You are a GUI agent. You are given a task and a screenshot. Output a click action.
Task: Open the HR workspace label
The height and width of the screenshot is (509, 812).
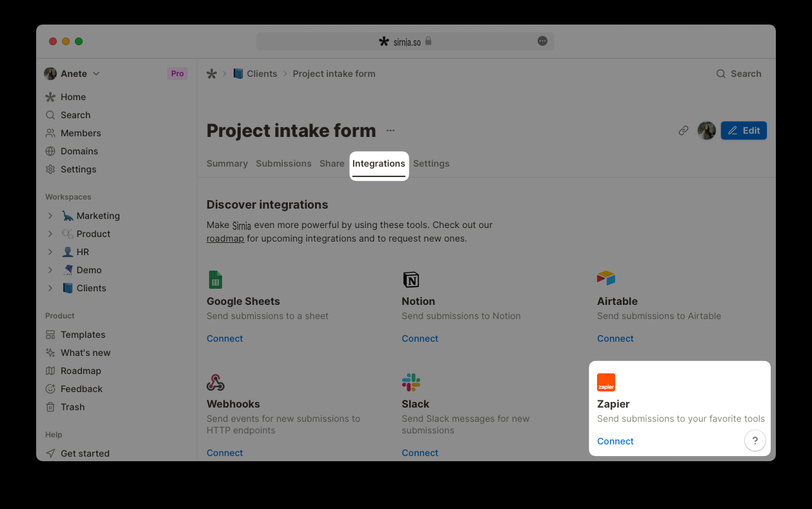83,252
